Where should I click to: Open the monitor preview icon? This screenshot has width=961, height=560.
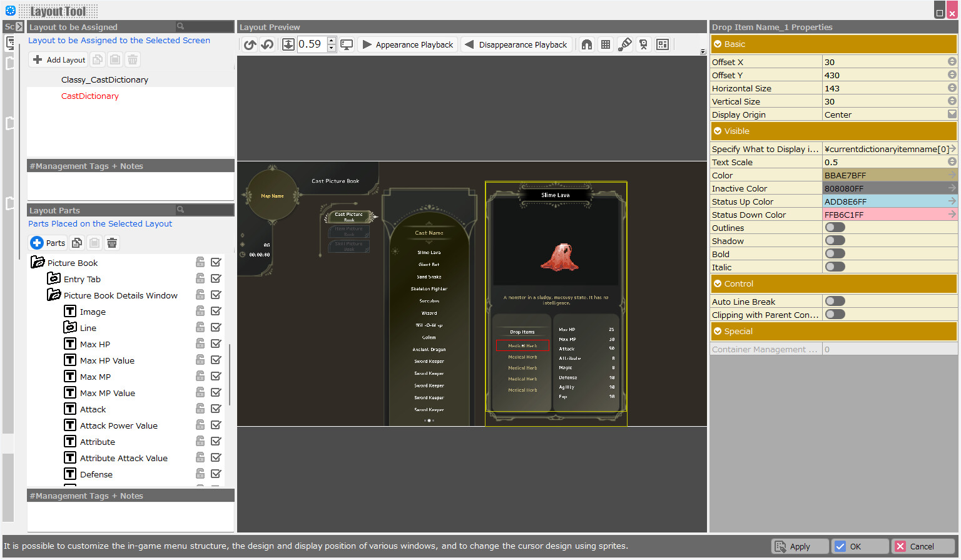coord(347,44)
